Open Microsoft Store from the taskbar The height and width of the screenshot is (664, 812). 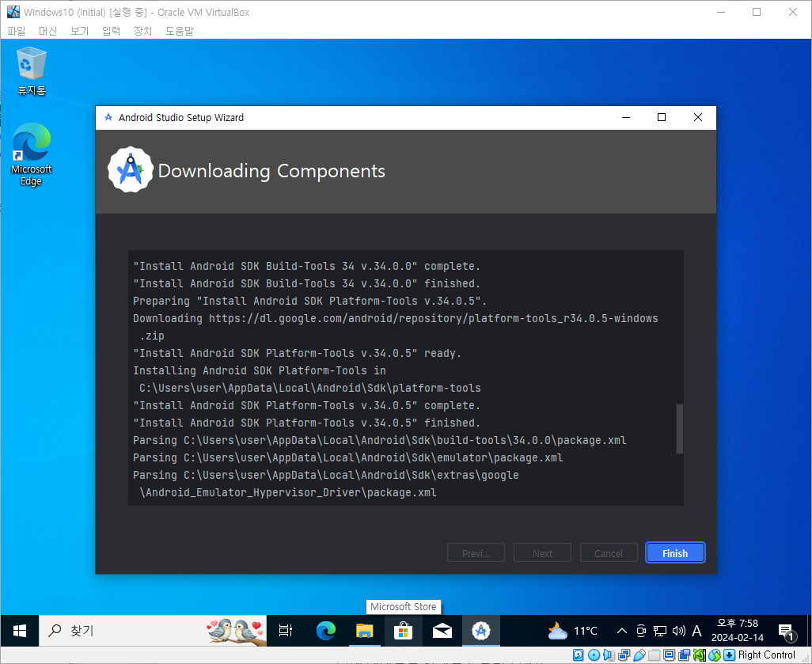[403, 630]
